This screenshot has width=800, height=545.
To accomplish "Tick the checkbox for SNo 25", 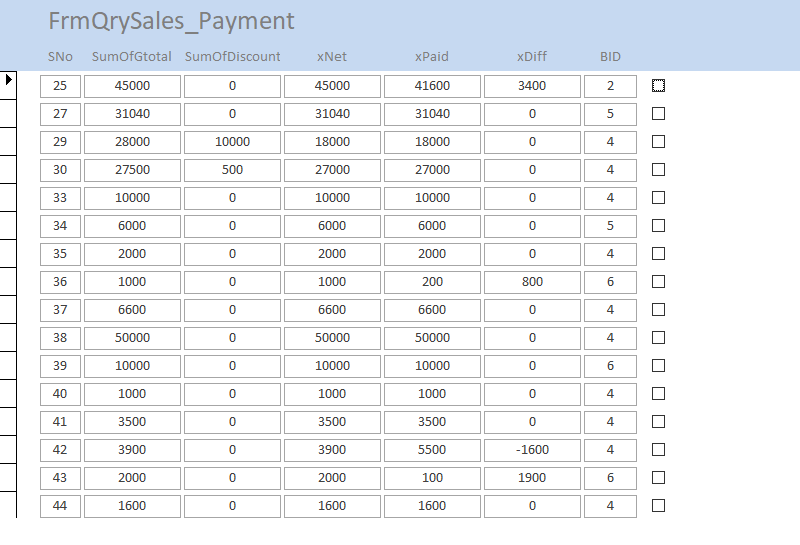I will click(658, 86).
